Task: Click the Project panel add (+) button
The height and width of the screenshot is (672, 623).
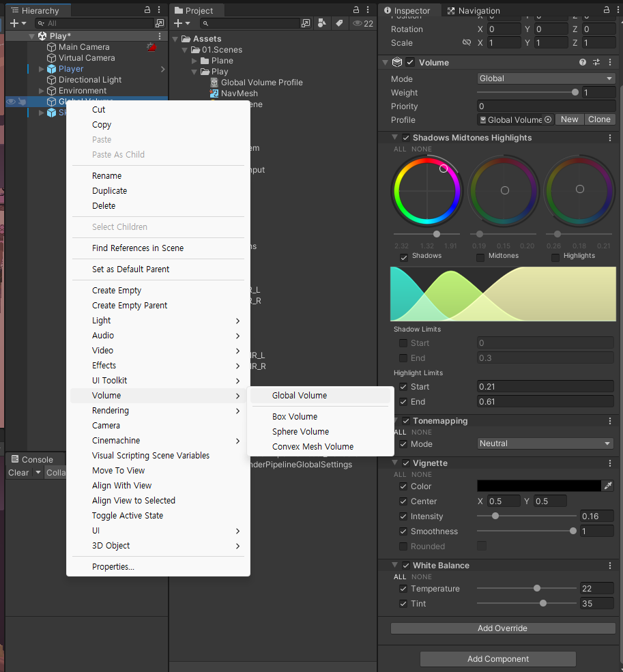Action: click(178, 23)
